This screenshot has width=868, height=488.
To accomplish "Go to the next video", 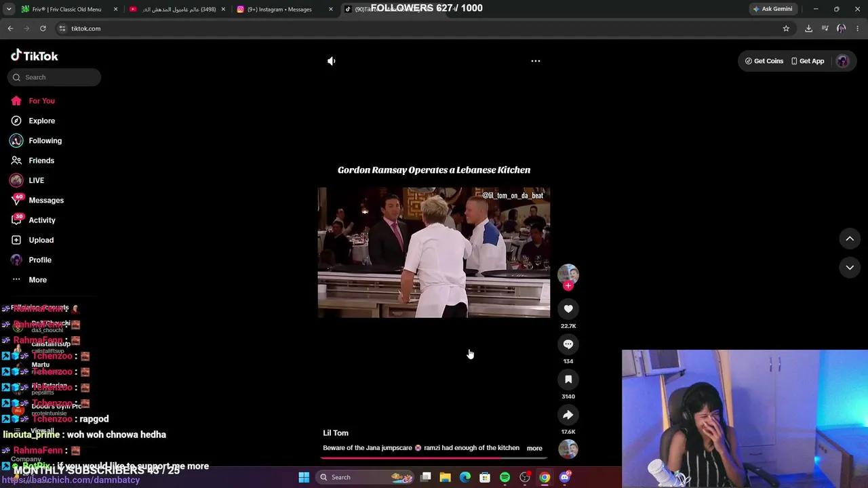I will (850, 268).
